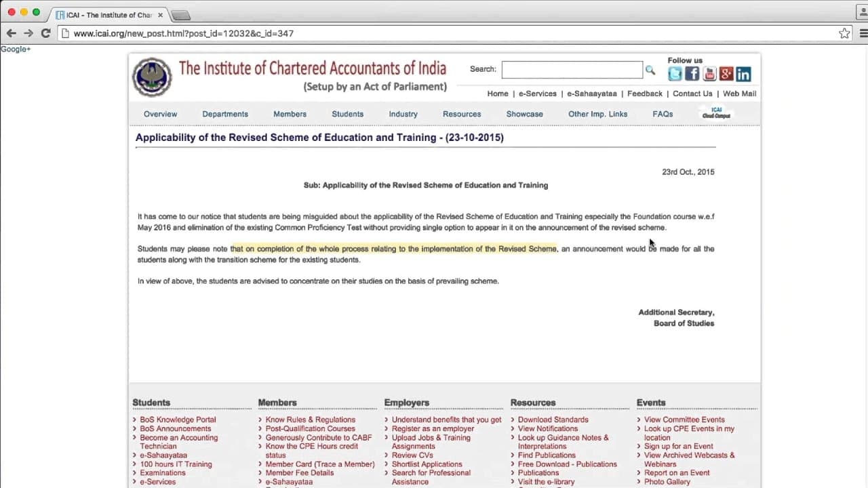Open the Examinations footer link

pyautogui.click(x=163, y=473)
